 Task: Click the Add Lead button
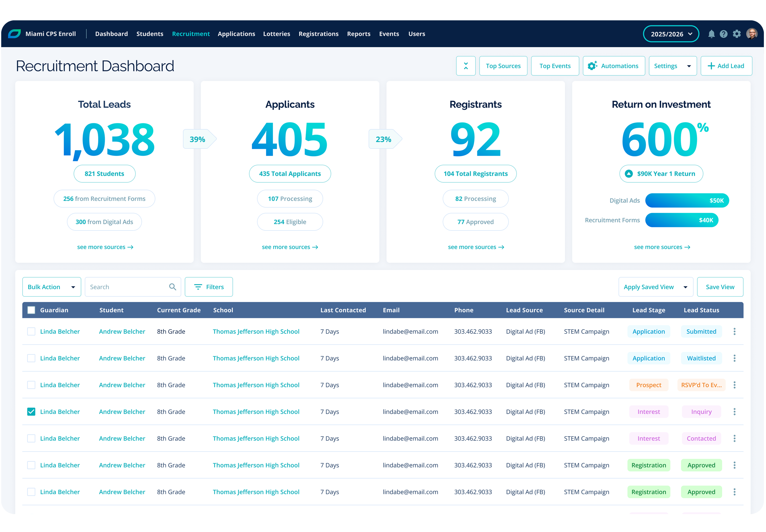(x=726, y=66)
